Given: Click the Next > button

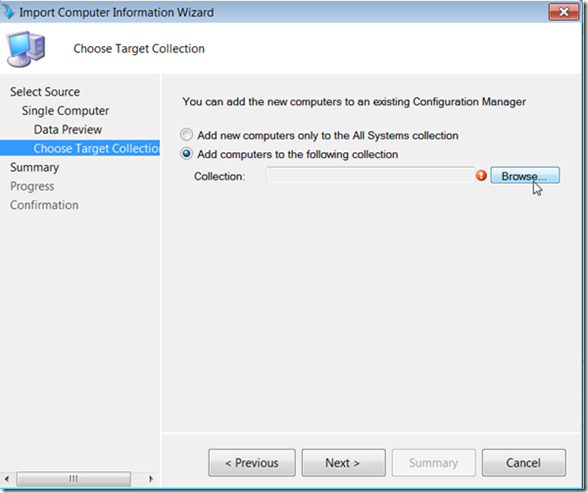Looking at the screenshot, I should click(344, 463).
